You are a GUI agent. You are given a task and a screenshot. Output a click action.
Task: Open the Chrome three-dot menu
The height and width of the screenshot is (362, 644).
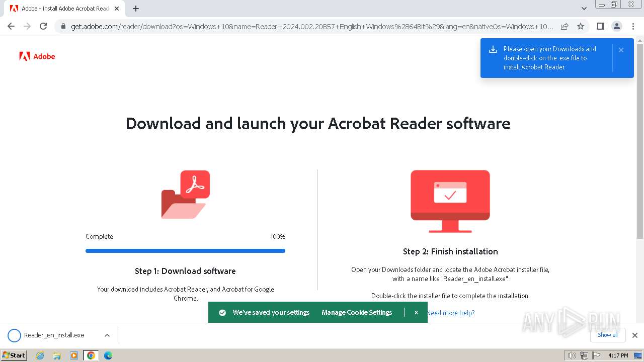click(x=633, y=26)
